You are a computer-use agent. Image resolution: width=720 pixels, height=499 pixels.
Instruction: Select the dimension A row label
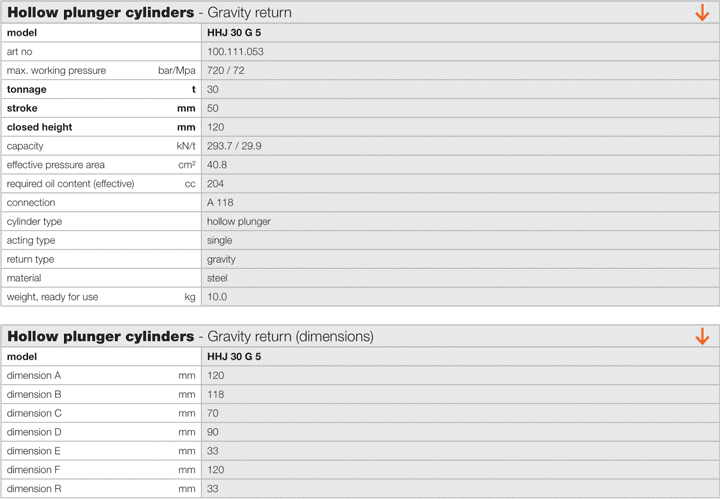coord(34,375)
